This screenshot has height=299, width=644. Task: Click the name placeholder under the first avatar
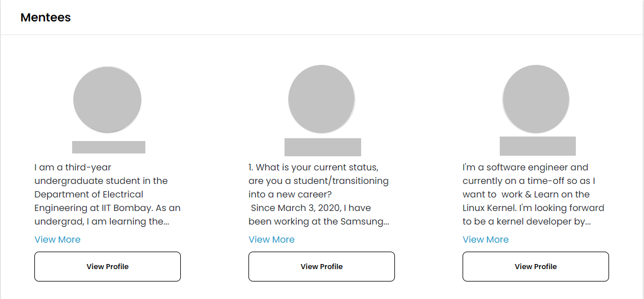(x=109, y=147)
